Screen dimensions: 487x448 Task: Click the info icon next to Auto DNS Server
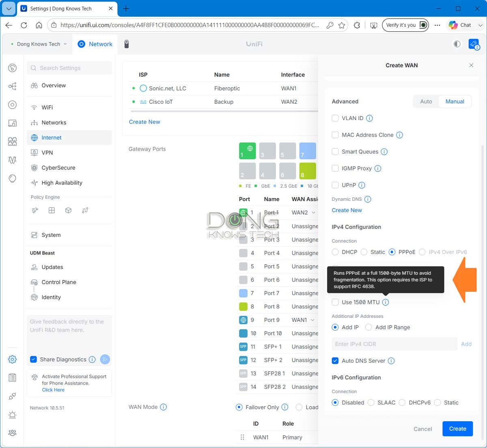pos(391,361)
